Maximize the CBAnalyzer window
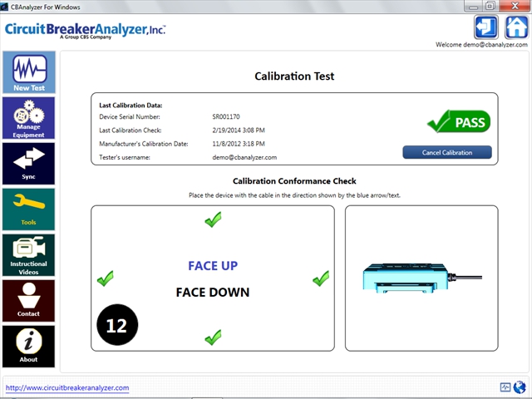Screen dimensions: 532x399 pyautogui.click(x=490, y=6)
